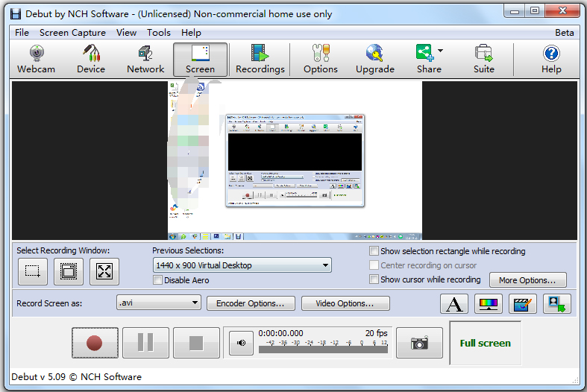The height and width of the screenshot is (392, 587).
Task: Open the Options toolbar button
Action: pos(321,60)
